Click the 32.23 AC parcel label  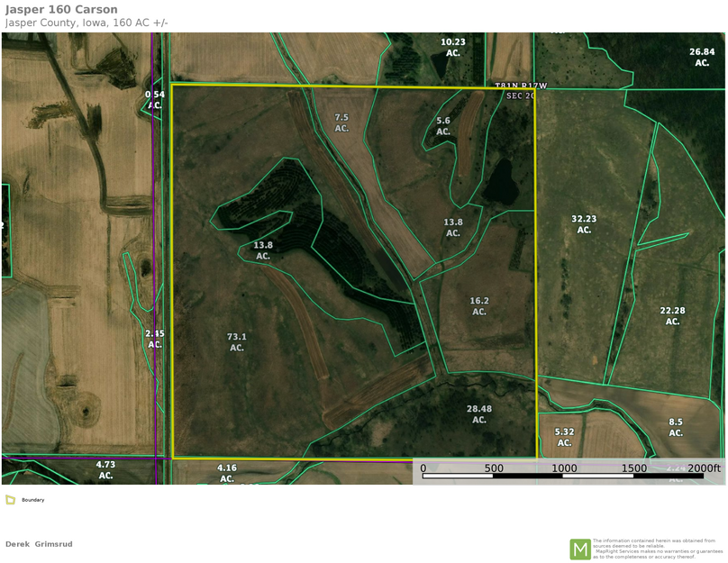[x=586, y=224]
